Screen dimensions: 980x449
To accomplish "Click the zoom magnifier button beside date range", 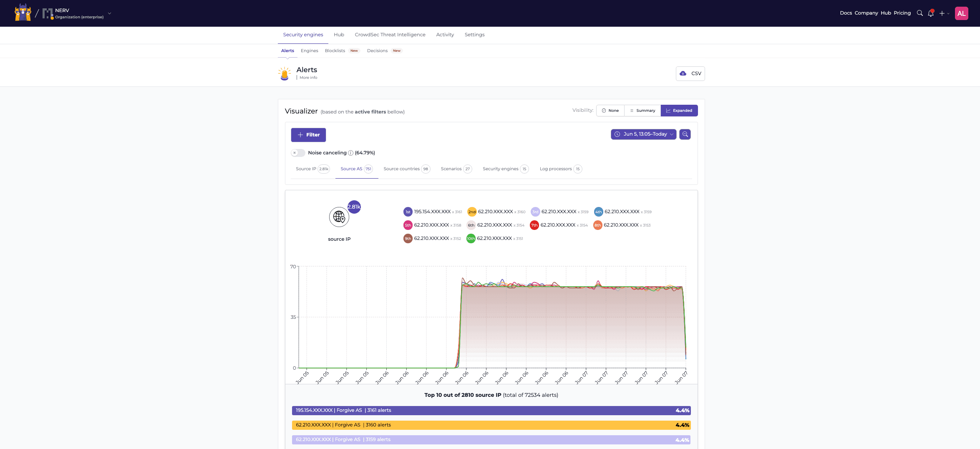I will click(x=685, y=134).
